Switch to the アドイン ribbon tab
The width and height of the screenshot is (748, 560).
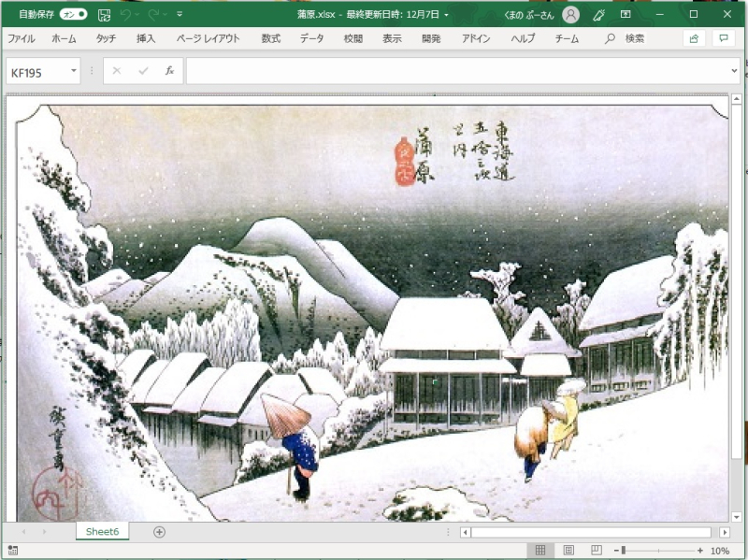[476, 38]
